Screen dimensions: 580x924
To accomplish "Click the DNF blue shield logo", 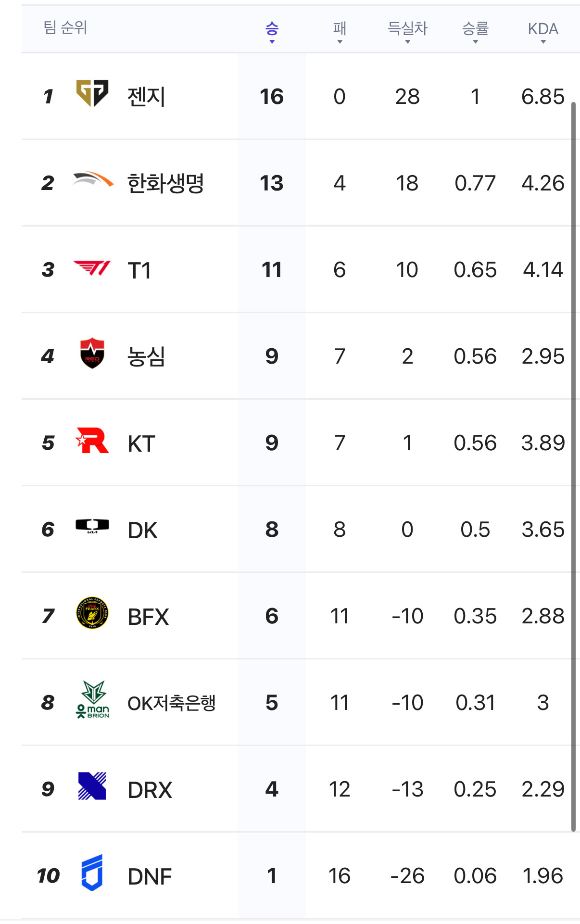I will pos(92,873).
